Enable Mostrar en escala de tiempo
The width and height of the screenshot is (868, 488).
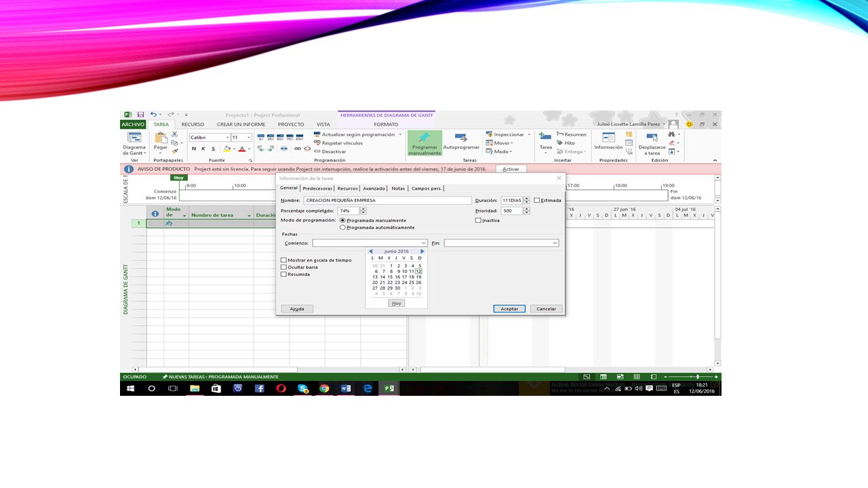click(283, 260)
